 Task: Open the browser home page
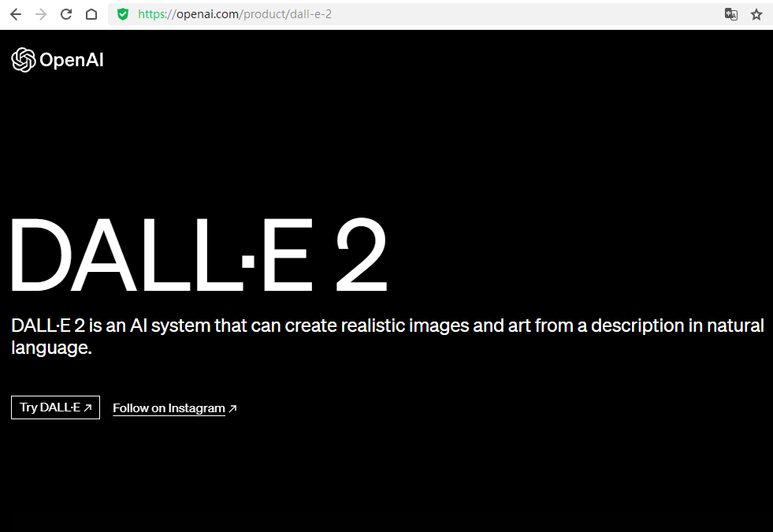click(x=91, y=14)
